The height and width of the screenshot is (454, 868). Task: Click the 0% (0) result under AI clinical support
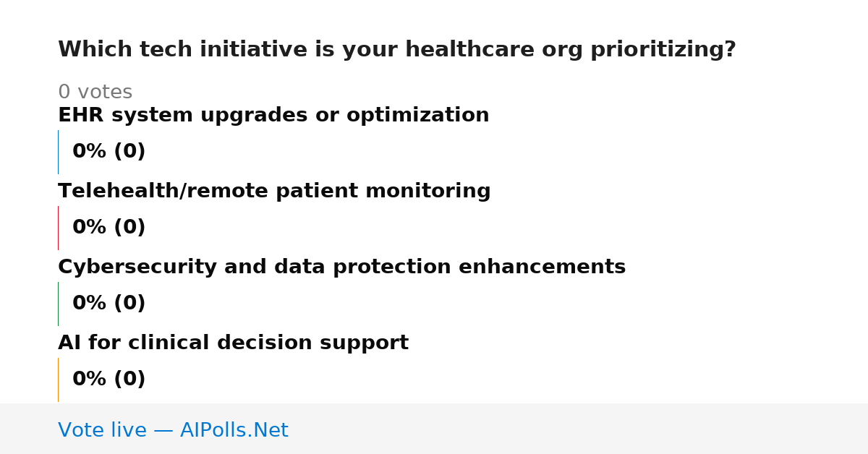pyautogui.click(x=109, y=380)
